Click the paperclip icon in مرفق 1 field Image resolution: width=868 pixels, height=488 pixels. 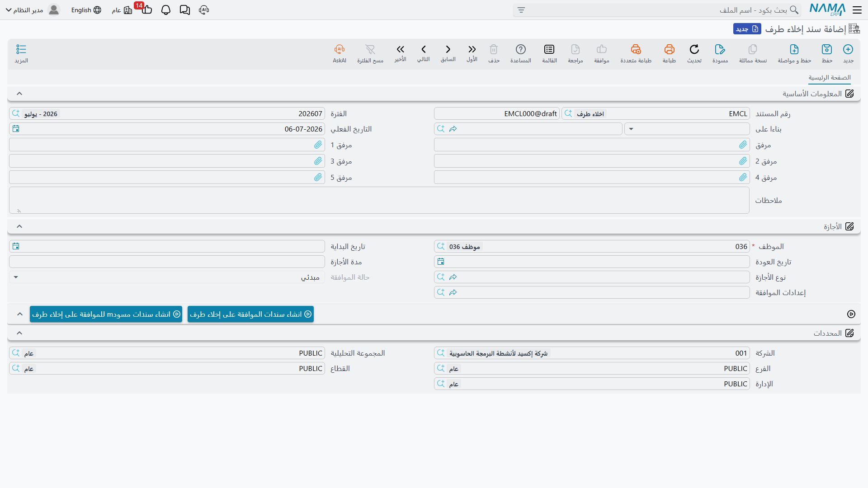tap(318, 145)
